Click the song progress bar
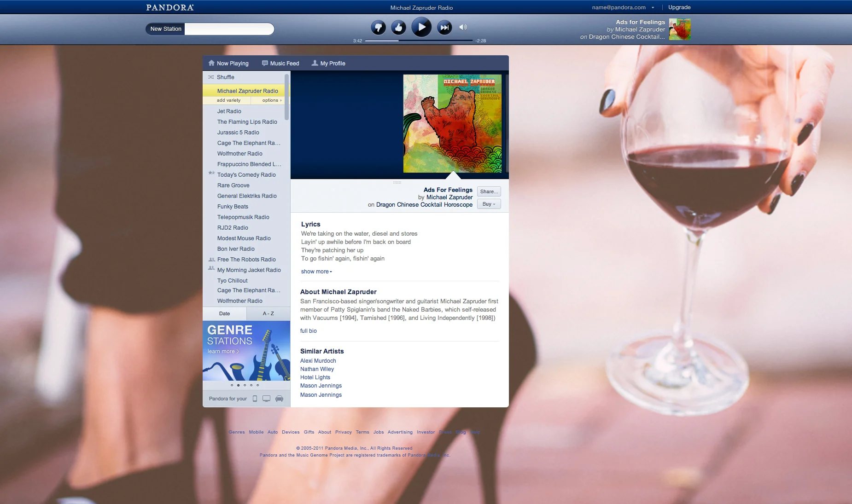The width and height of the screenshot is (852, 504). [x=419, y=41]
